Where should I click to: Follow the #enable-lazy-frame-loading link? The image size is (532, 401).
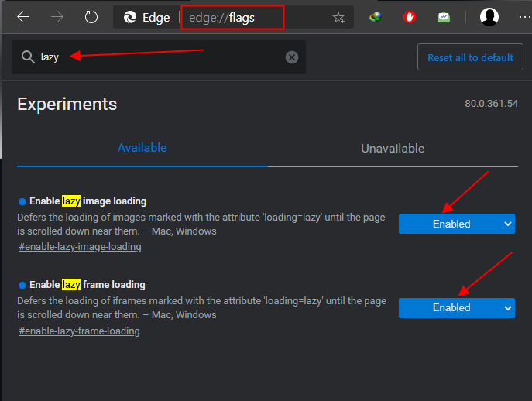(79, 331)
